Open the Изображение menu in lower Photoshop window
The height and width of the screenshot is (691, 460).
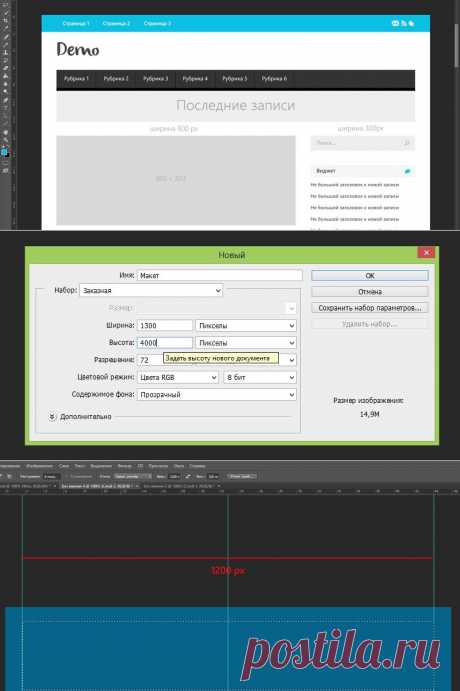coord(39,466)
